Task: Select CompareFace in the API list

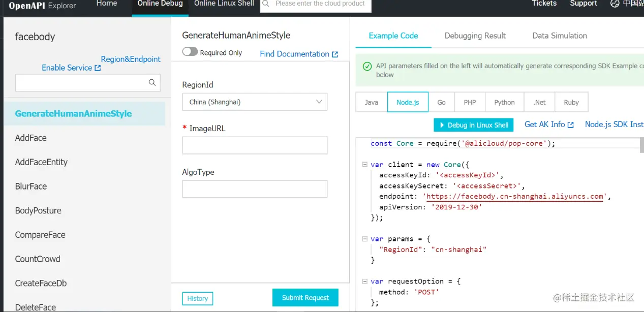Action: (x=40, y=235)
